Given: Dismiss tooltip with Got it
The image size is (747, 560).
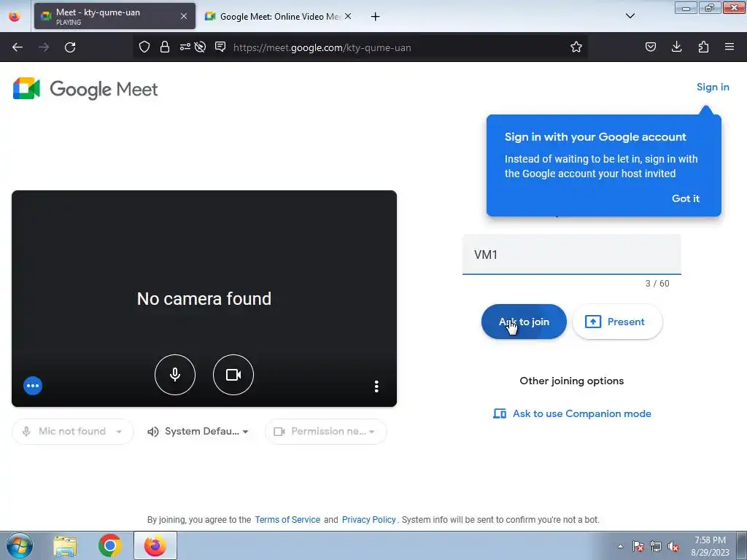Looking at the screenshot, I should point(686,198).
